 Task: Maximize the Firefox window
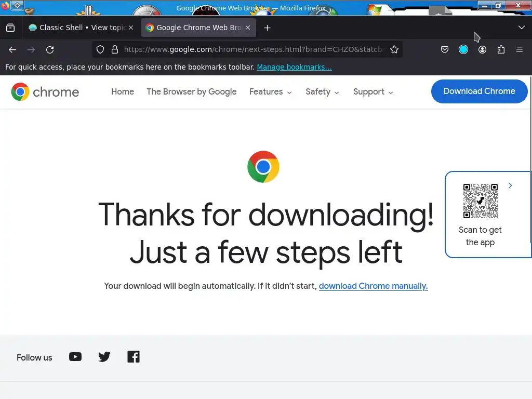pos(498,5)
